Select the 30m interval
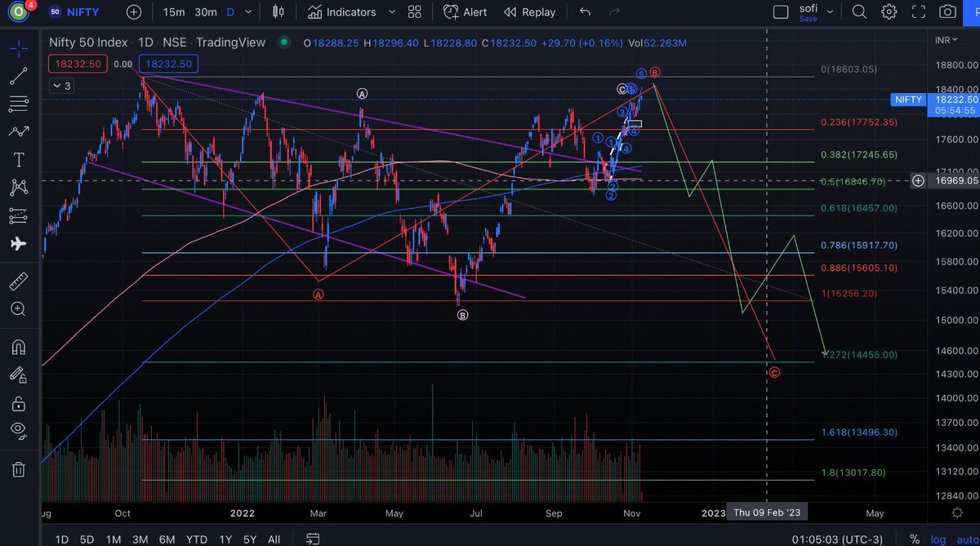Image resolution: width=980 pixels, height=546 pixels. click(x=206, y=12)
